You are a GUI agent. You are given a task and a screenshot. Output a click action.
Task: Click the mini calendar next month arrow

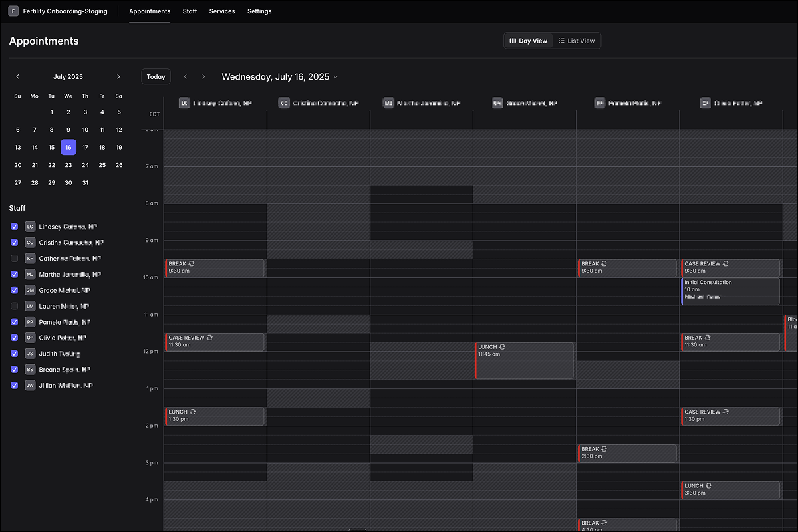118,76
